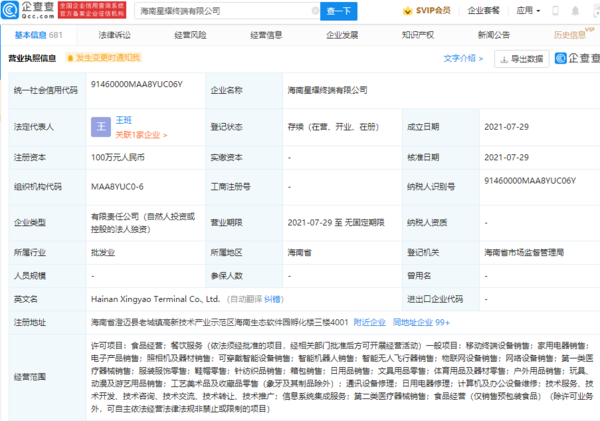Open the 同地址企业 99+ link

pos(421,322)
